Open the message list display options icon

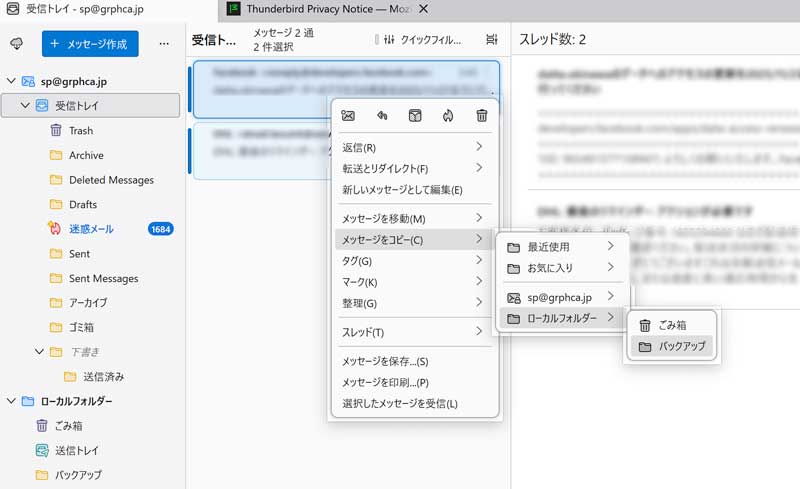pos(491,40)
